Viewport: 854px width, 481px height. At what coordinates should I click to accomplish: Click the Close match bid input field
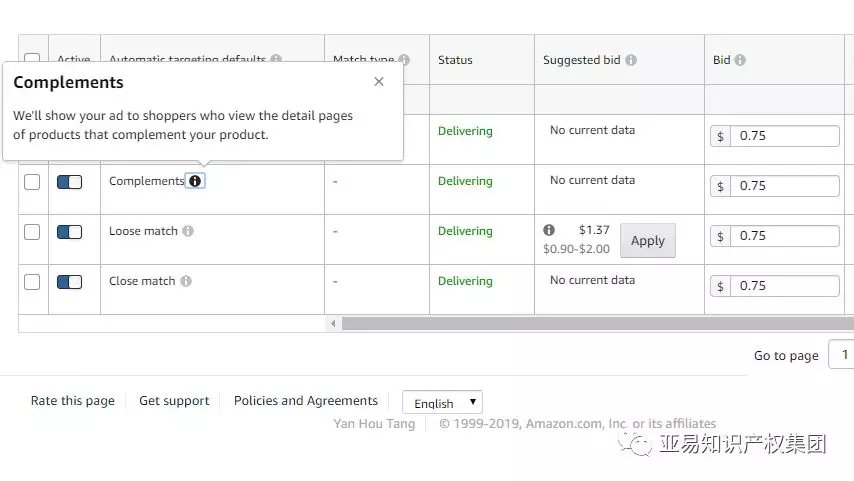[785, 286]
